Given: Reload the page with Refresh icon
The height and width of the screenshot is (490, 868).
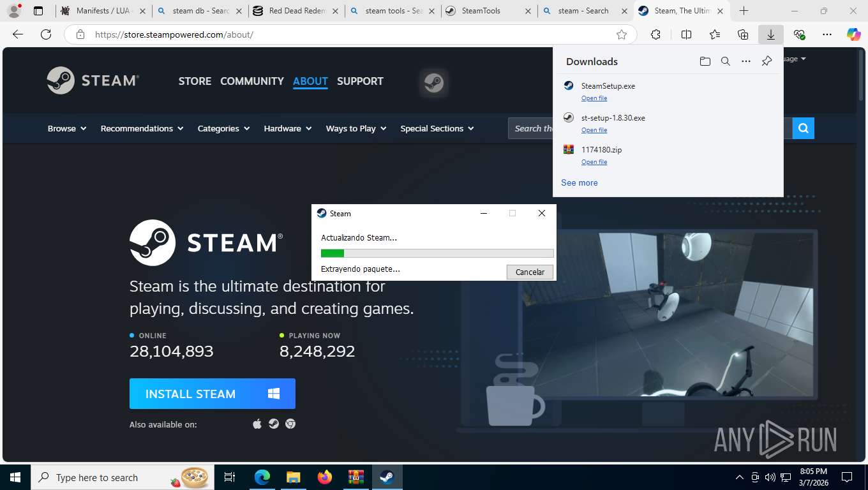Looking at the screenshot, I should [46, 34].
